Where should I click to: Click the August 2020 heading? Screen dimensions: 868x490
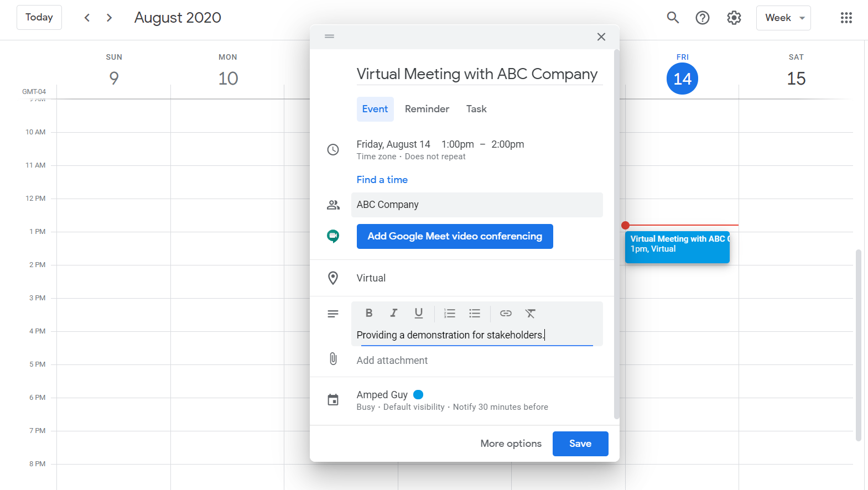(x=178, y=18)
